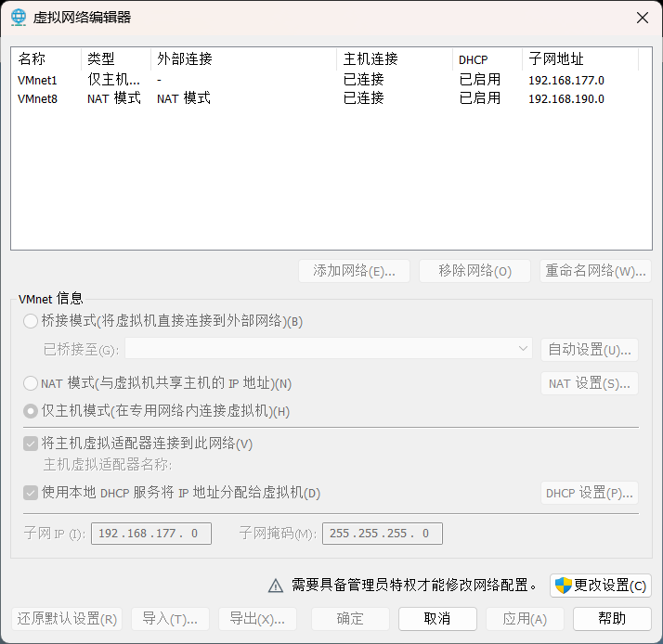The width and height of the screenshot is (663, 644).
Task: Click subnet address 192.168.177.0 cell
Action: (x=566, y=81)
